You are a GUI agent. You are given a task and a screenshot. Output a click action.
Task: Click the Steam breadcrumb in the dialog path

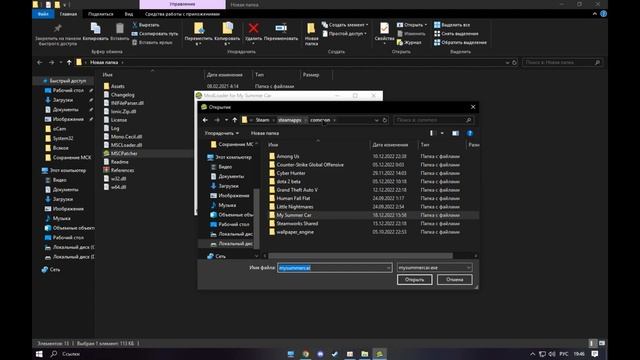[x=262, y=120]
